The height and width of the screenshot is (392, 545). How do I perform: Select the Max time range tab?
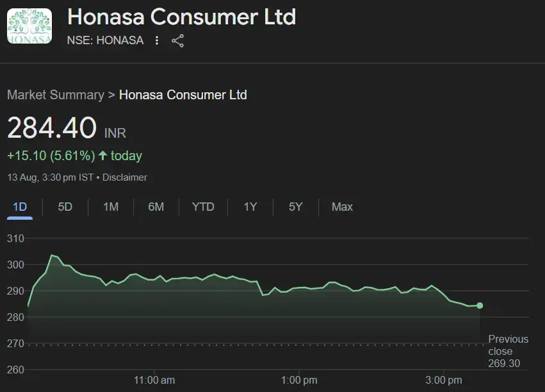point(342,207)
